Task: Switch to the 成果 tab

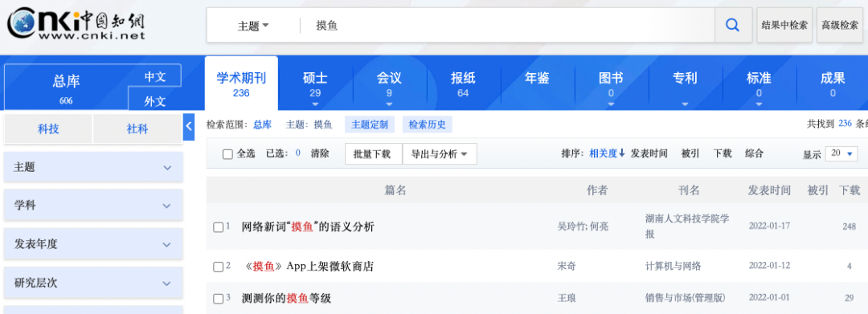Action: coord(833,84)
